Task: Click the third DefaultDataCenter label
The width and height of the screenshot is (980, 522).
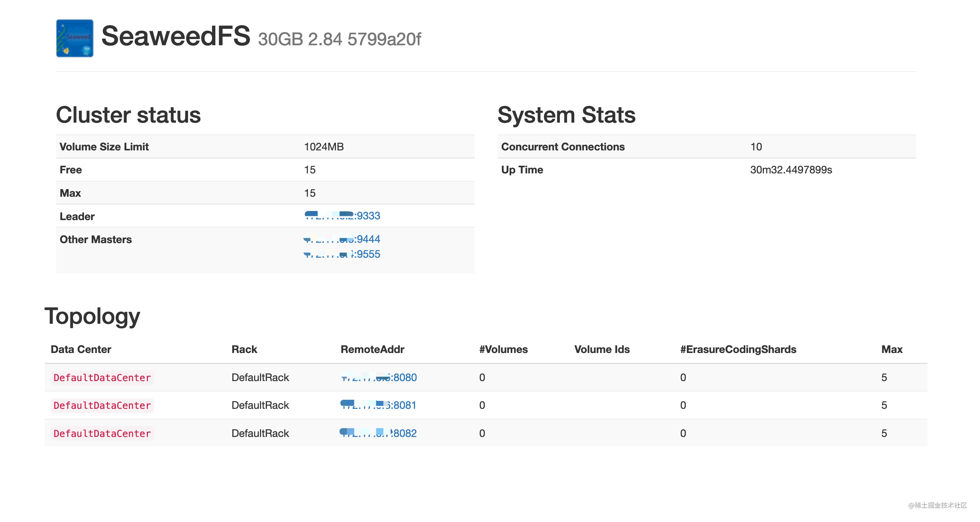Action: 102,433
